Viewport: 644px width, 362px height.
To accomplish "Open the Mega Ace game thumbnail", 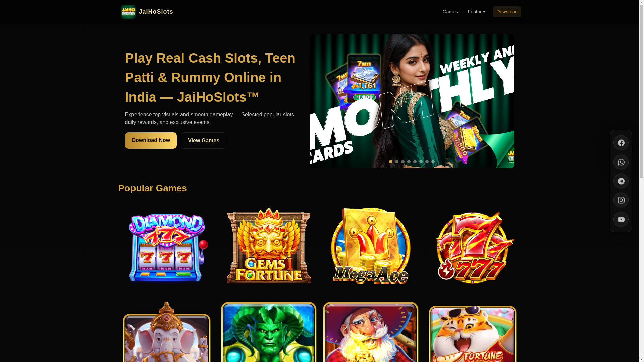I will [371, 246].
